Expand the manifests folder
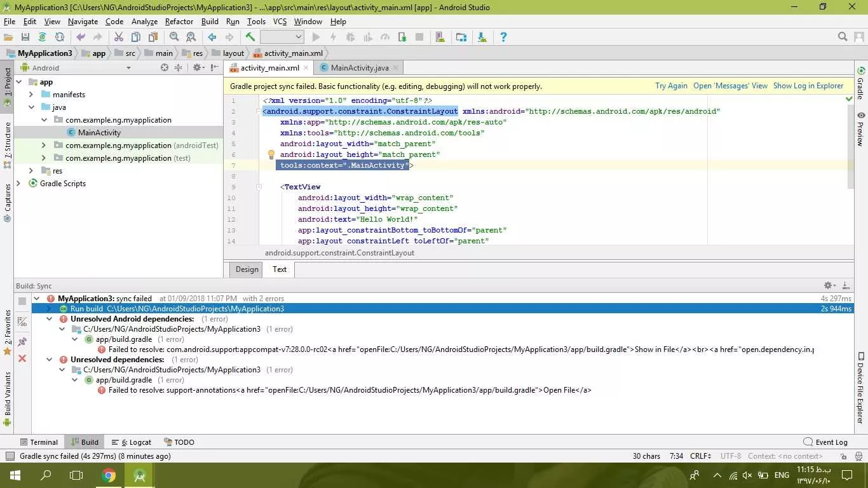The image size is (868, 488). pos(31,95)
